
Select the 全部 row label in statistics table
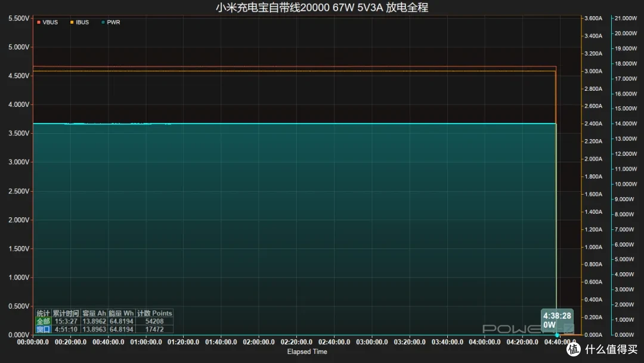(43, 321)
